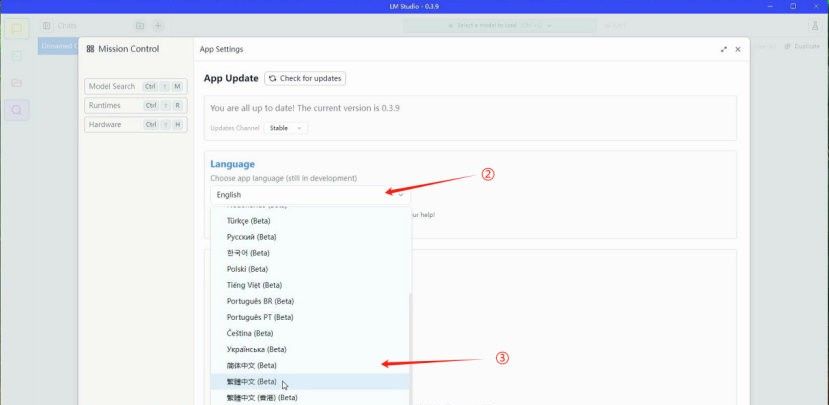This screenshot has height=405, width=829.
Task: Select 繁體中文 (香港) (Beta) language
Action: pos(310,398)
